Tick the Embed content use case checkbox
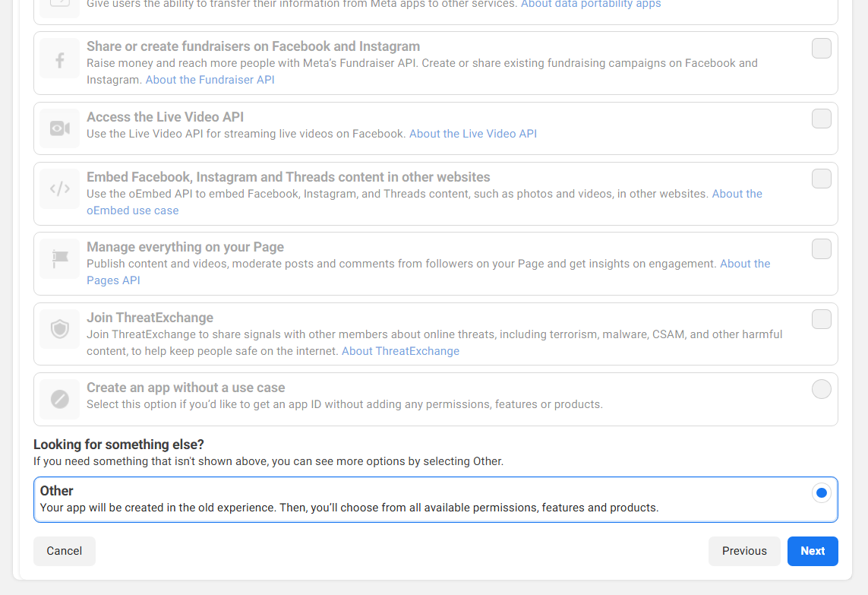Screen dimensions: 868x595 click(821, 179)
